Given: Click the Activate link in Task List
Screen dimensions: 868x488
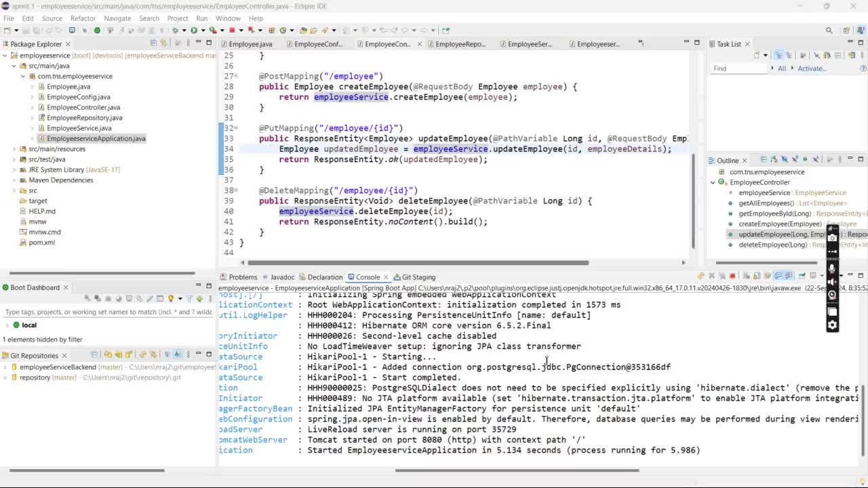Looking at the screenshot, I should pyautogui.click(x=811, y=68).
